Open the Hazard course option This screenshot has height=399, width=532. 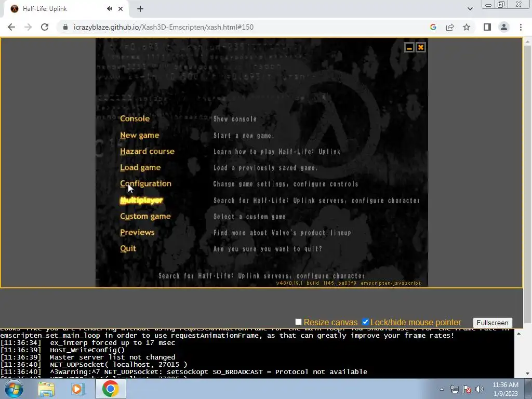point(147,151)
